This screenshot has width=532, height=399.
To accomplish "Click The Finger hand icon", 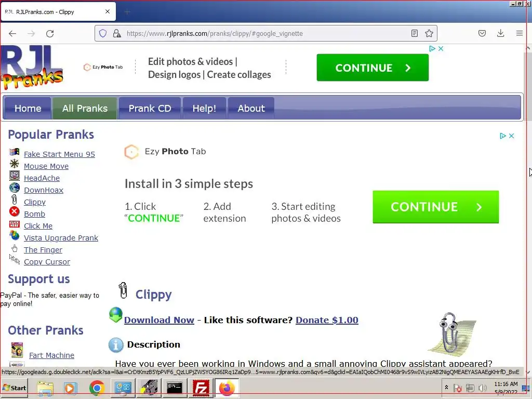I will coord(14,248).
